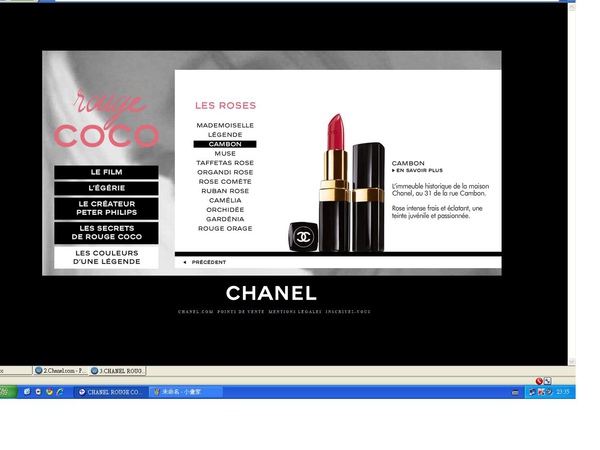Open the MENTIONS LÉGALES footer link
Screen dimensions: 600x450
(295, 311)
